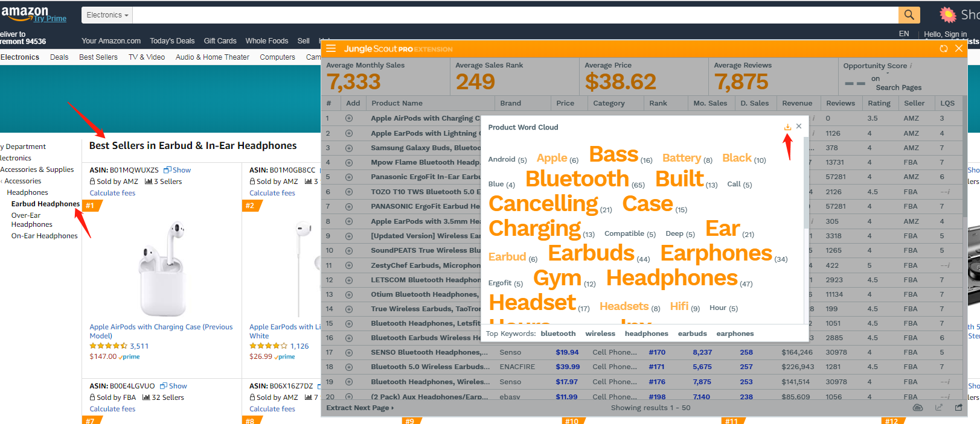Open the Whole Foods link
Screen dimensions: 980x424
coord(267,41)
